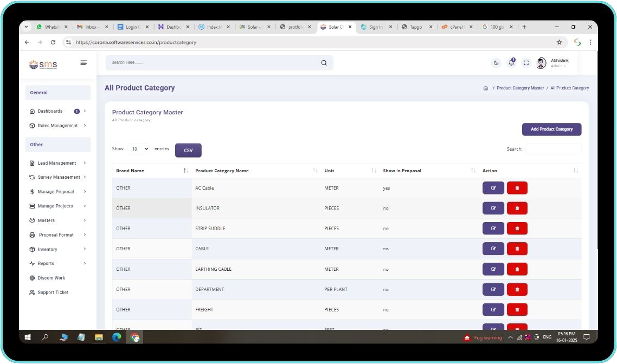Viewport: 617px width, 364px height.
Task: Click the Fog warning weather alert
Action: pos(483,337)
